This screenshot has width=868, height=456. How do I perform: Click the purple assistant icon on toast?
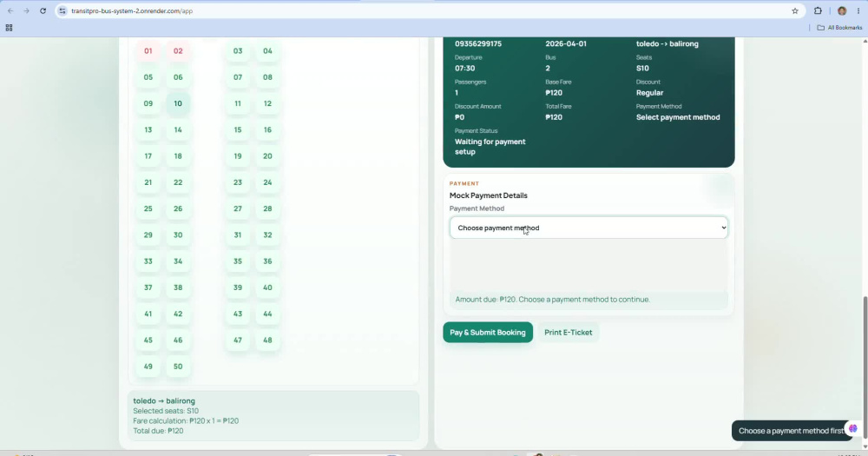pos(853,429)
